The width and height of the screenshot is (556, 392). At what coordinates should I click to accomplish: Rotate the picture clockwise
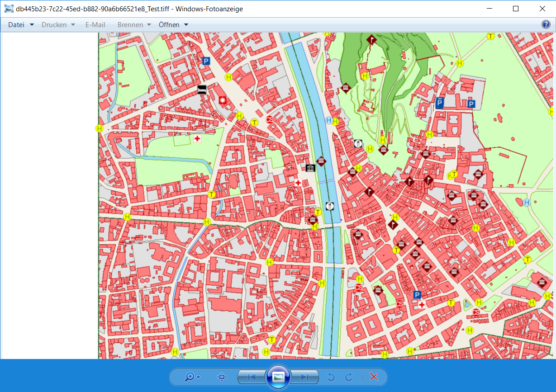348,377
